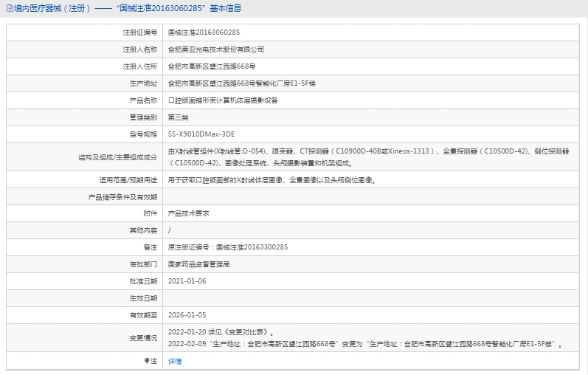The height and width of the screenshot is (375, 588).
Task: Click approving department 国家药品监督管理局
Action: click(x=198, y=264)
